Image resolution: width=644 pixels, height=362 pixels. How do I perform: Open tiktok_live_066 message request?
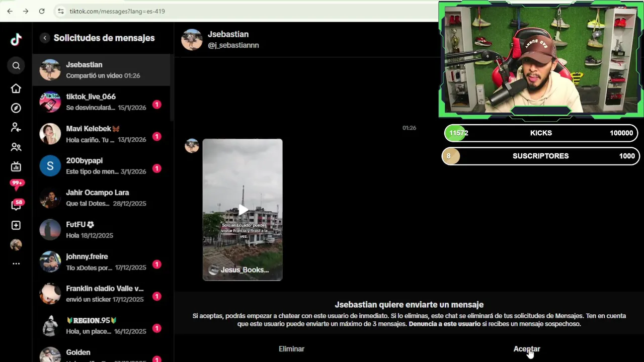[101, 102]
